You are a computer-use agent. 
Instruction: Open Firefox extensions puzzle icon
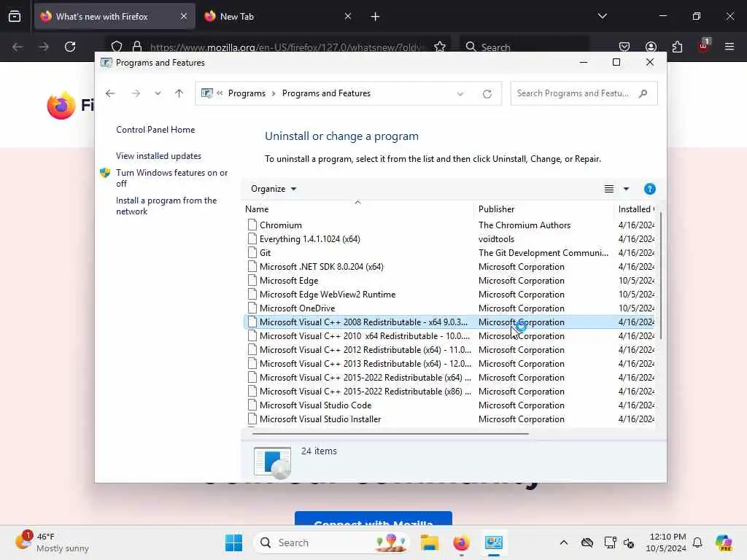point(677,47)
